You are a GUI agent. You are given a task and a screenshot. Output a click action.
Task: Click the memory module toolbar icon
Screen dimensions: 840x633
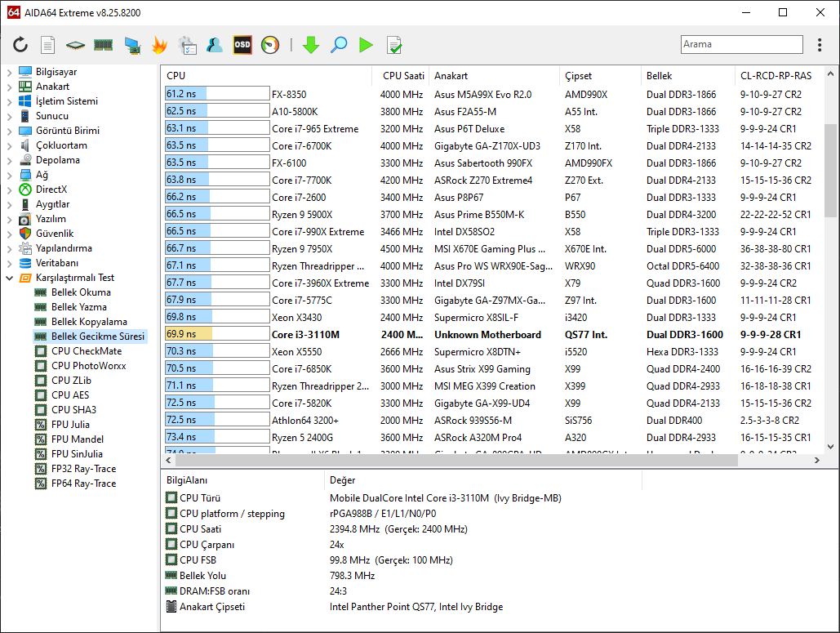pyautogui.click(x=103, y=44)
